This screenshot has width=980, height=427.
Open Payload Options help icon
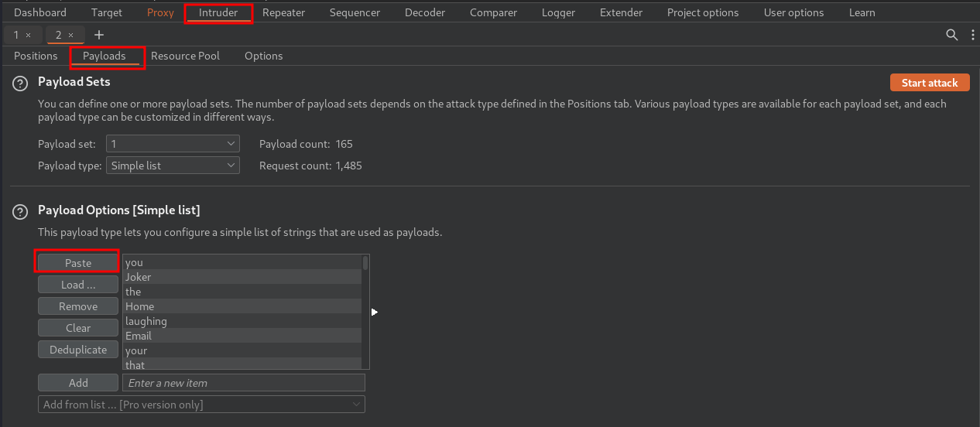(21, 212)
